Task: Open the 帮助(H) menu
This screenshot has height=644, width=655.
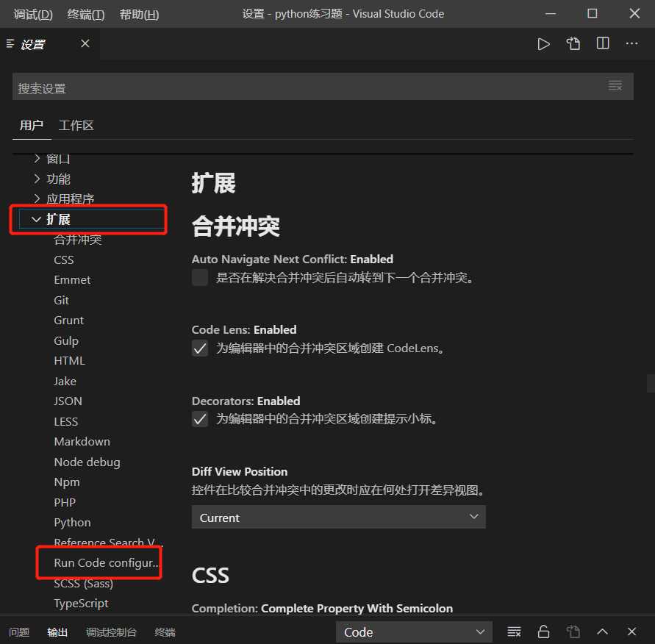Action: coord(139,14)
